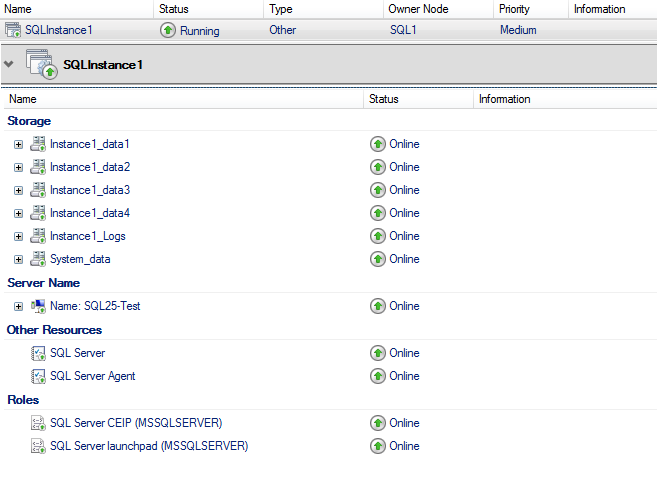Click Online status icon for SQL Server launchpad
The width and height of the screenshot is (657, 481).
(378, 446)
